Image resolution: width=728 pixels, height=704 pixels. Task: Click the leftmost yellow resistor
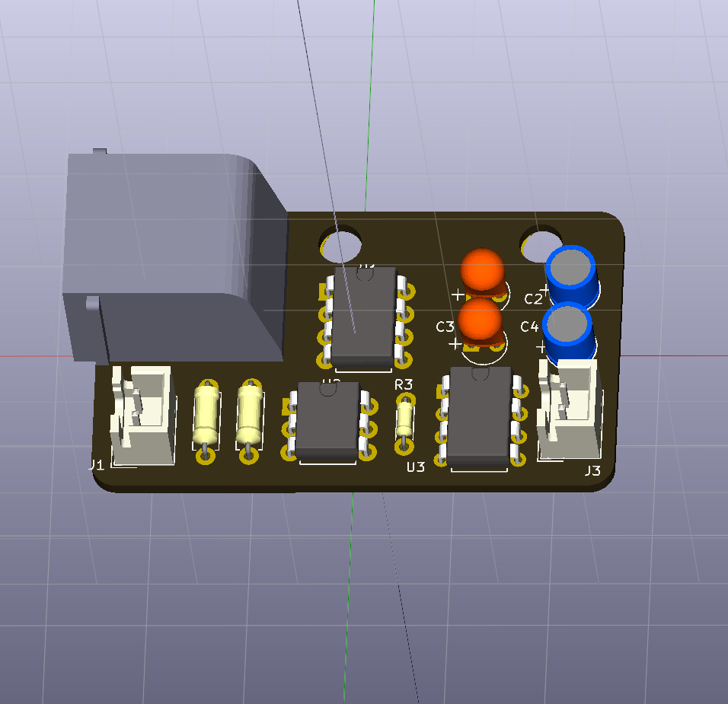(206, 415)
